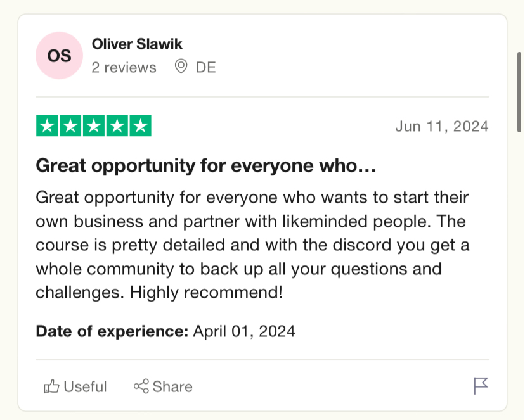Report the review with the flag icon
Image resolution: width=525 pixels, height=420 pixels.
click(481, 386)
